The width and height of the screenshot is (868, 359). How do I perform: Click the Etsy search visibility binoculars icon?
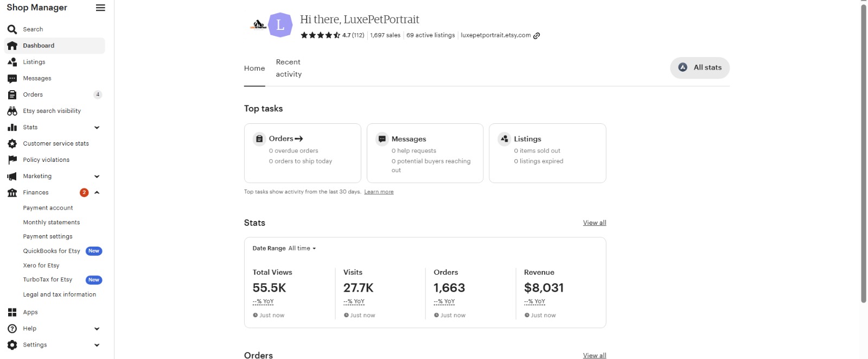[x=12, y=111]
